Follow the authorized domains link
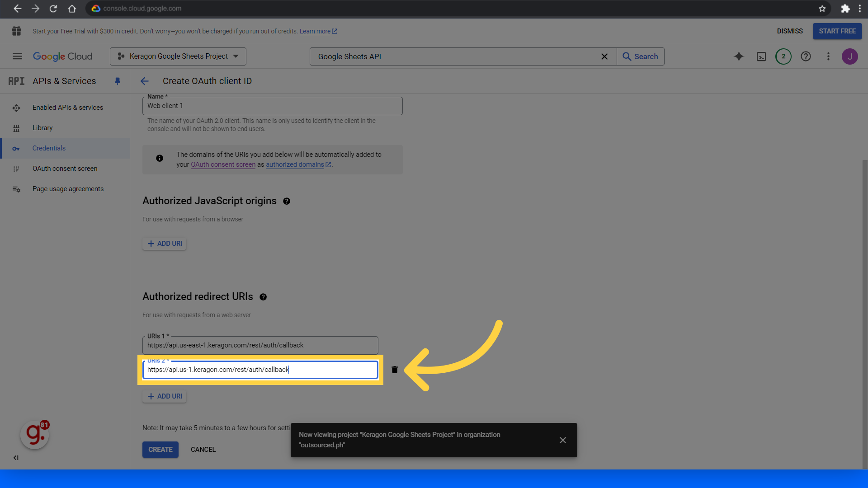The image size is (868, 488). click(x=298, y=165)
